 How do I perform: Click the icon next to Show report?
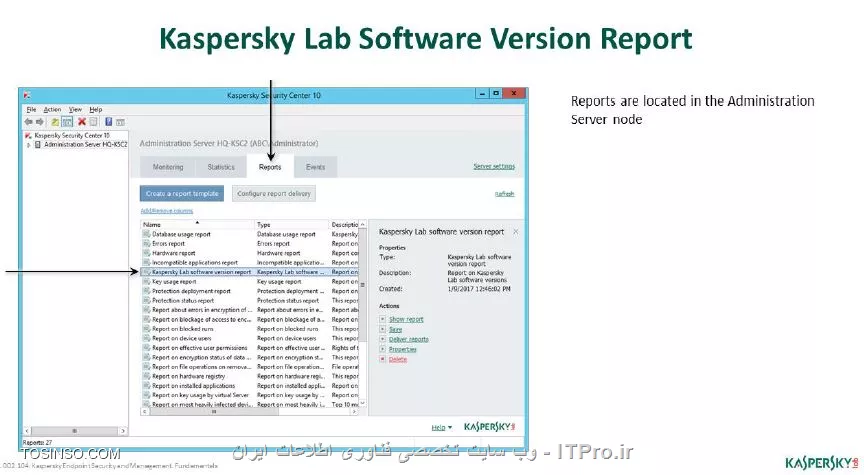tap(382, 319)
